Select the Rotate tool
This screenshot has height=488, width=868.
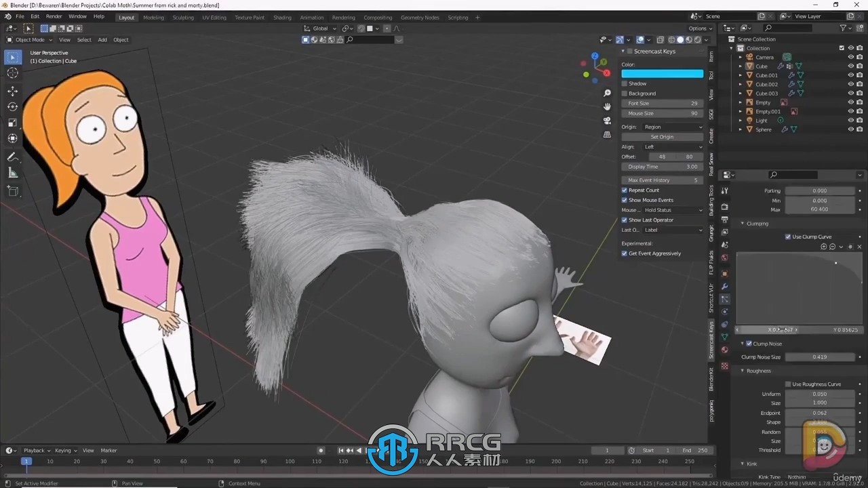click(13, 106)
